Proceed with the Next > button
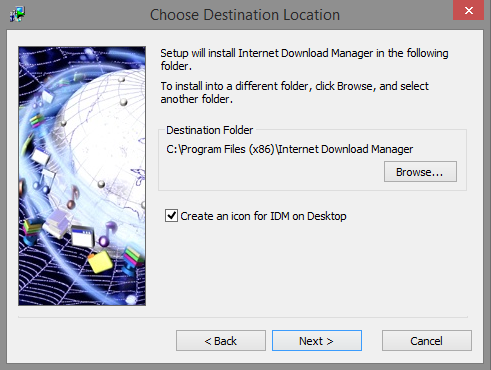 [317, 341]
